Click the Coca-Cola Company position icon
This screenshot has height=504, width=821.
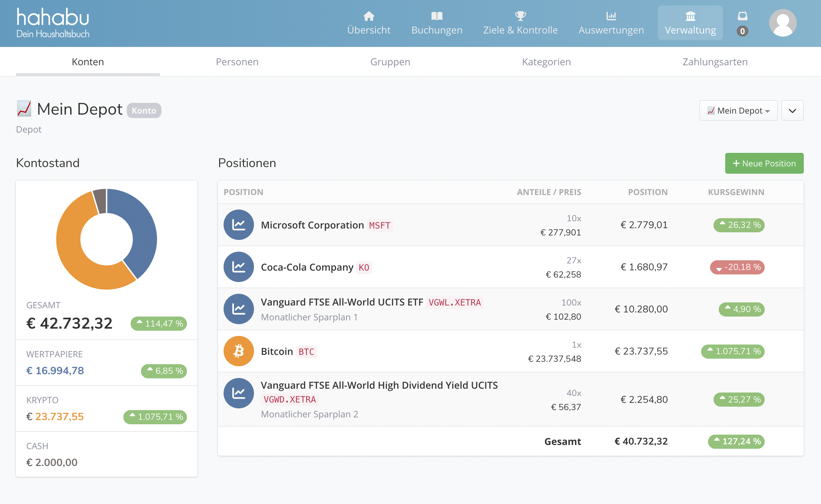(x=239, y=267)
